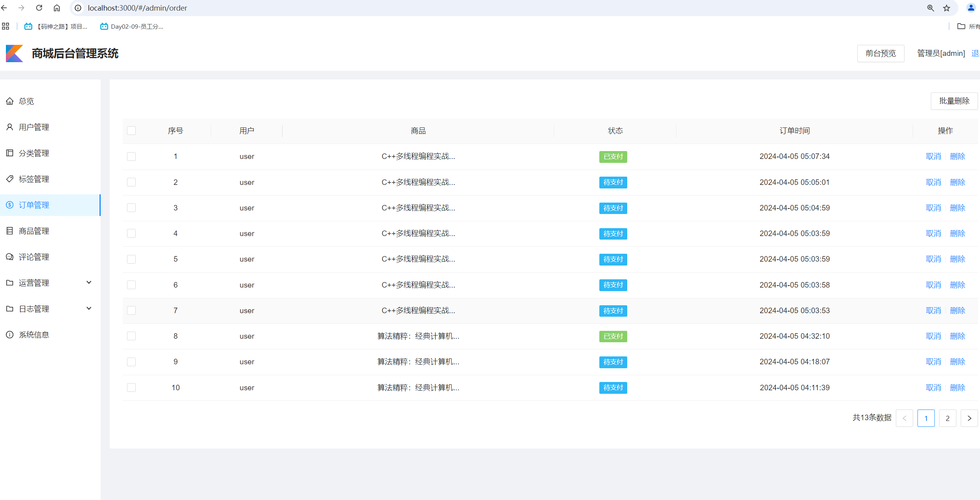Expand the 运营管理 submenu
The image size is (980, 500).
pos(89,282)
